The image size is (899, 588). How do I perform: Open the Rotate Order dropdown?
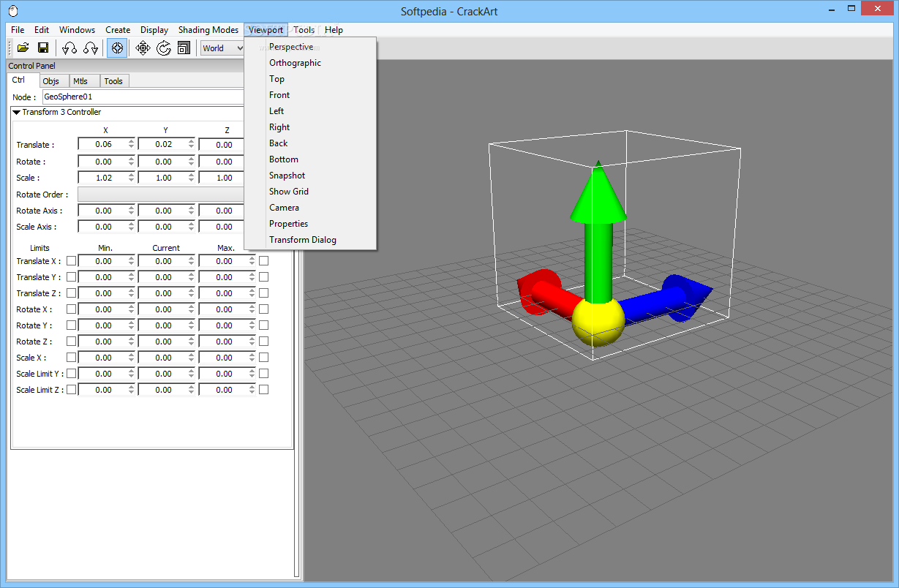tap(161, 195)
